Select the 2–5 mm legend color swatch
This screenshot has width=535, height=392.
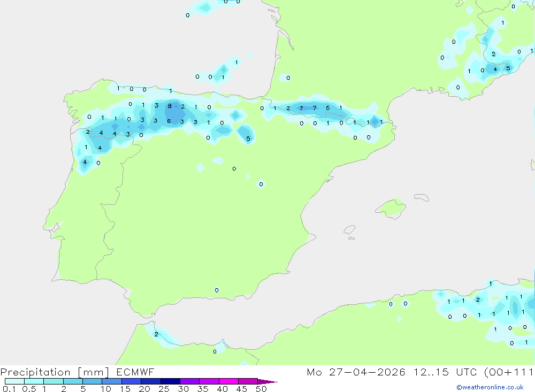point(73,381)
